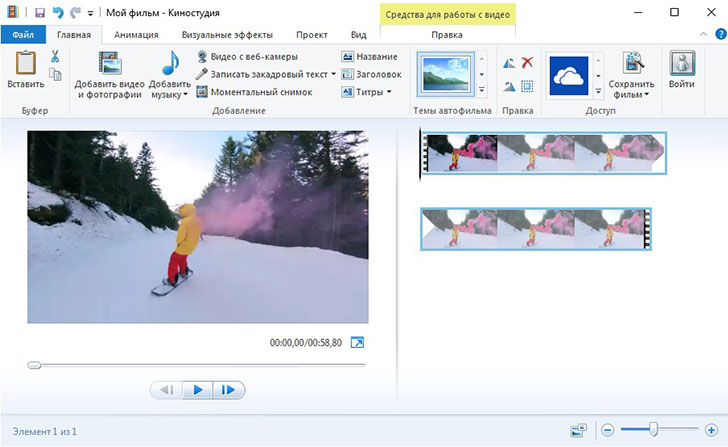Expand the Записать закадровый текст dropdown arrow
This screenshot has width=728, height=447.
tap(333, 75)
